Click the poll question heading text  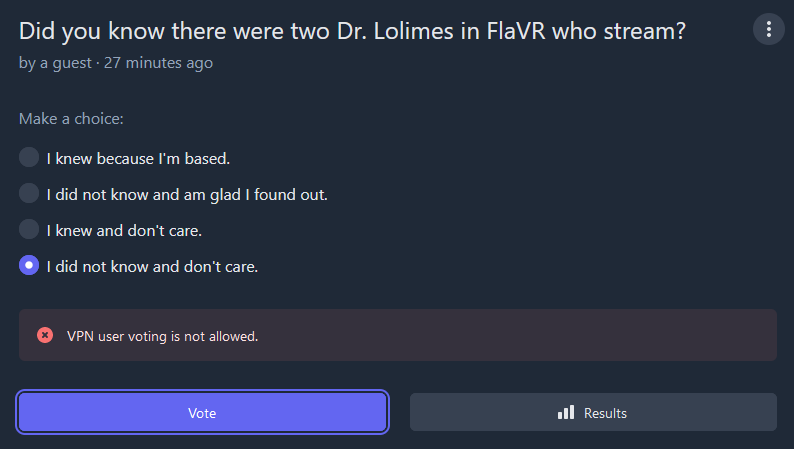pos(352,31)
